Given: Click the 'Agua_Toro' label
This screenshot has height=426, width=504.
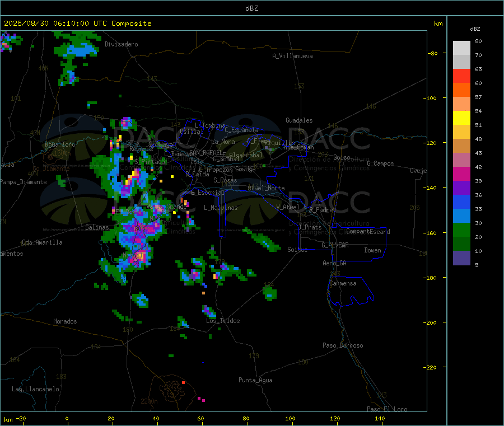Looking at the screenshot, I should 60,144.
